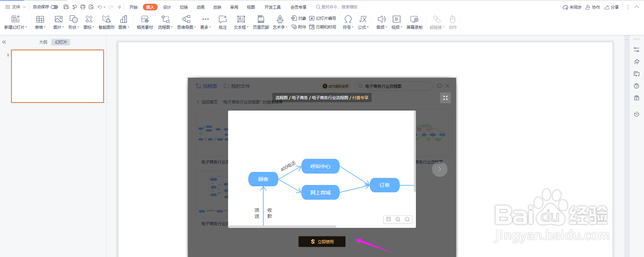Insert 幻灯片编号 slide number
This screenshot has width=644, height=257.
click(323, 18)
